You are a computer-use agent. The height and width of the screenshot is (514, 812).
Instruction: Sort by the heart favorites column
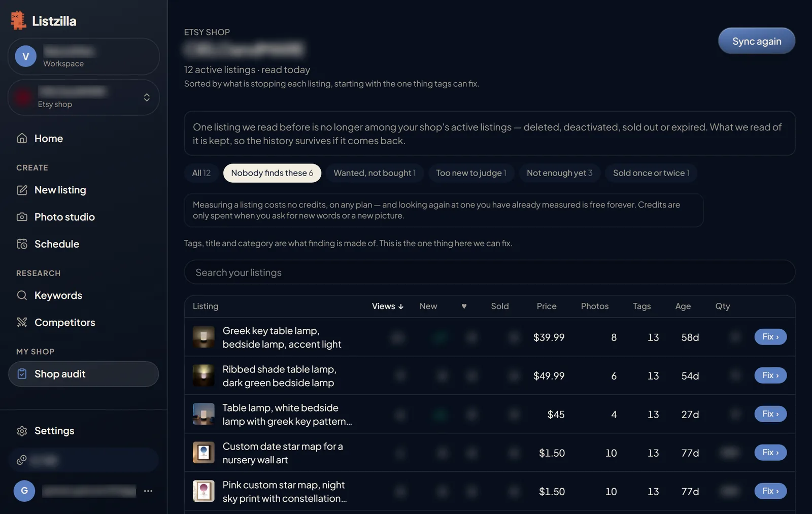(464, 306)
